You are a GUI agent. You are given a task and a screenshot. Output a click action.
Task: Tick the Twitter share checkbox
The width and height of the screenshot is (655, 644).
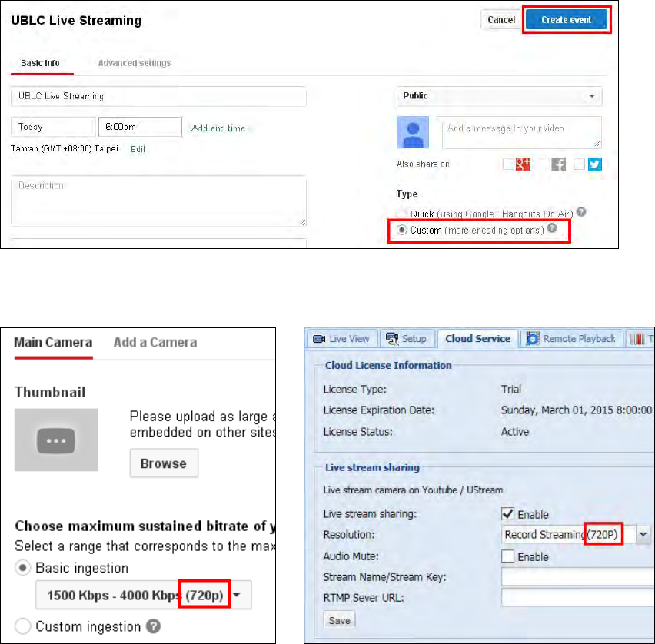[579, 164]
